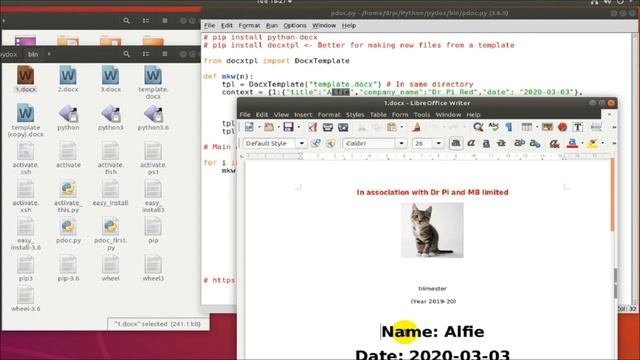
Task: Toggle Superscript formatting
Action: (519, 143)
